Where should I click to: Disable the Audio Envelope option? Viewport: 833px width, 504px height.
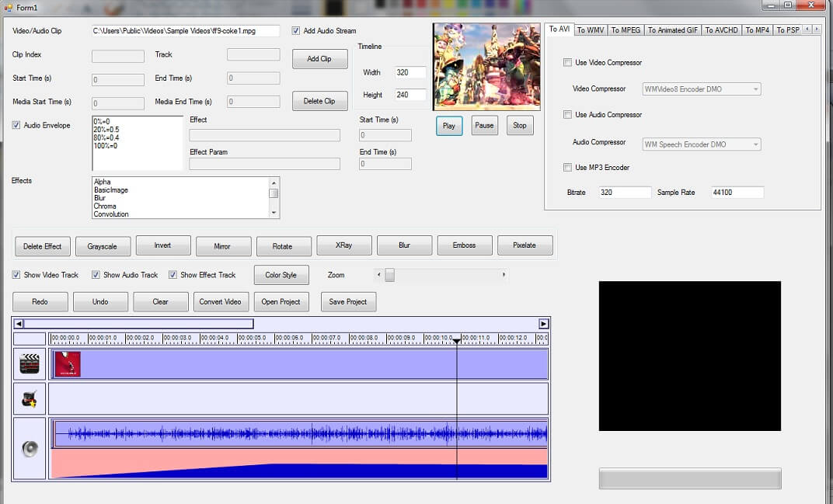point(16,125)
